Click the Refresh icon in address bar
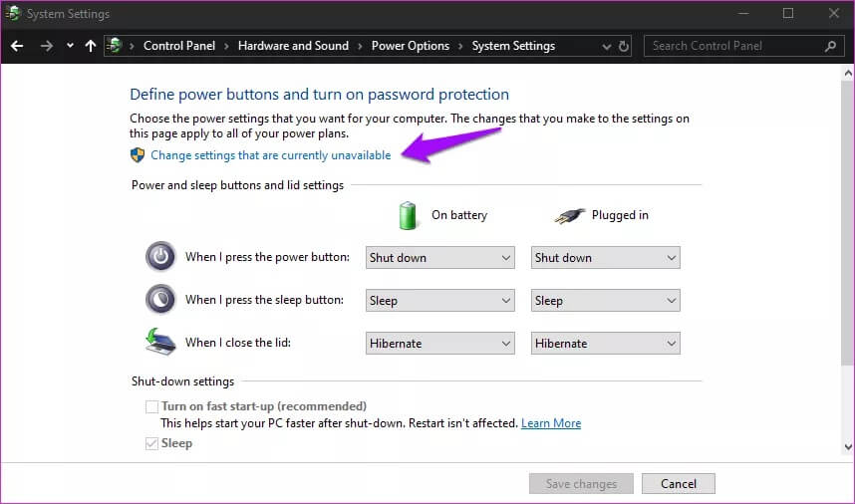 625,46
